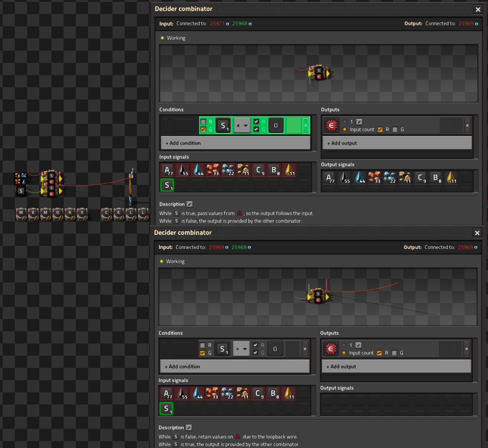Open the Everything output signal in top window
Image resolution: width=488 pixels, height=448 pixels.
tap(331, 125)
